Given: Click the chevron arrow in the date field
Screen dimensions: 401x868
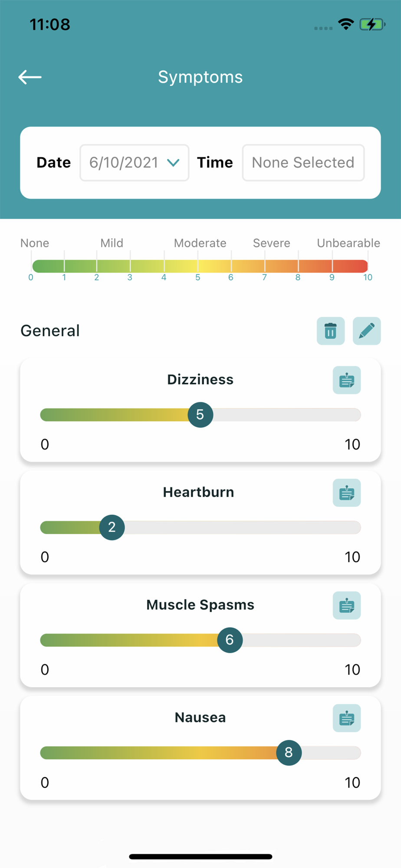Looking at the screenshot, I should 173,163.
